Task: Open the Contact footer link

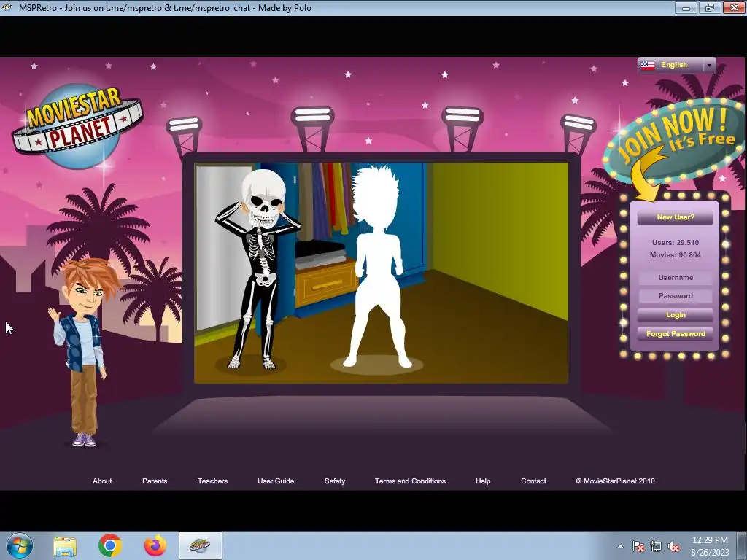Action: tap(533, 481)
